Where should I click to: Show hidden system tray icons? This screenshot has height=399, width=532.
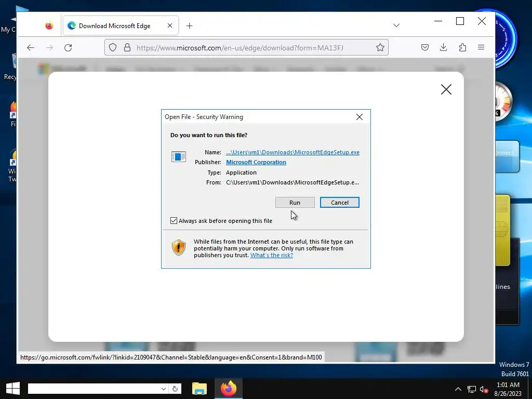[458, 389]
